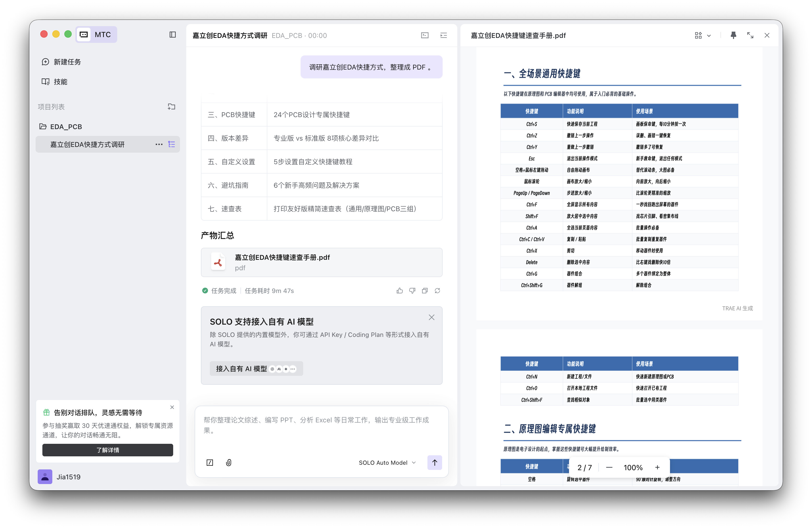Open the more options dots for 嘉立创EDA快捷方式调研
The width and height of the screenshot is (812, 529).
pos(159,145)
